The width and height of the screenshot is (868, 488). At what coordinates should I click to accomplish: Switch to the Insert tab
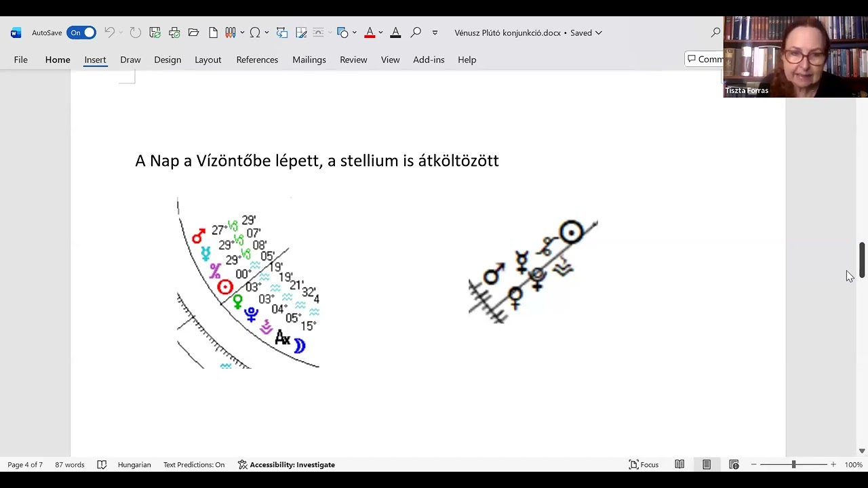coord(95,60)
